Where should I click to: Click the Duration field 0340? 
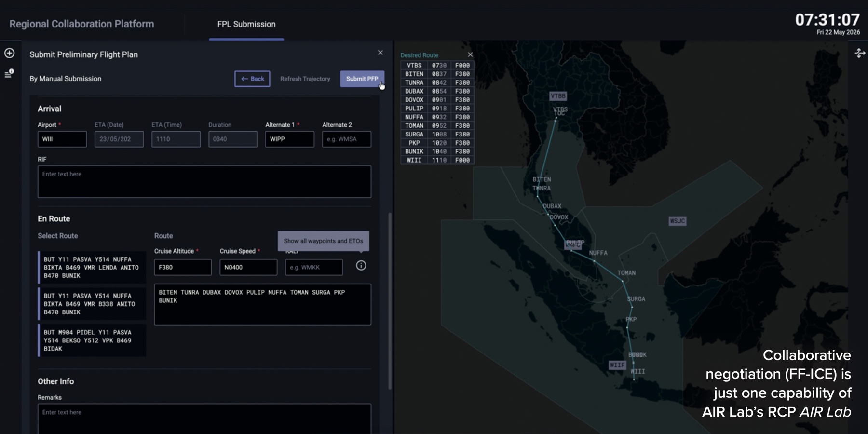coord(233,139)
